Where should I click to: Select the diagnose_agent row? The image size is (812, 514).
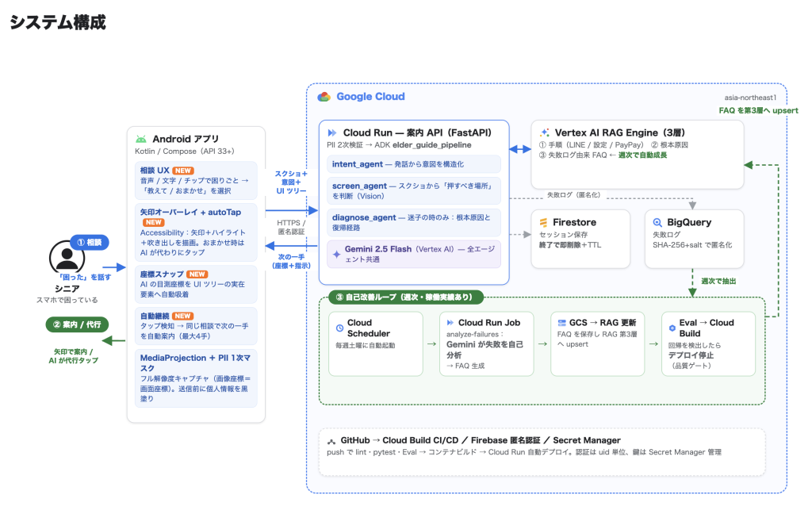[x=414, y=222]
